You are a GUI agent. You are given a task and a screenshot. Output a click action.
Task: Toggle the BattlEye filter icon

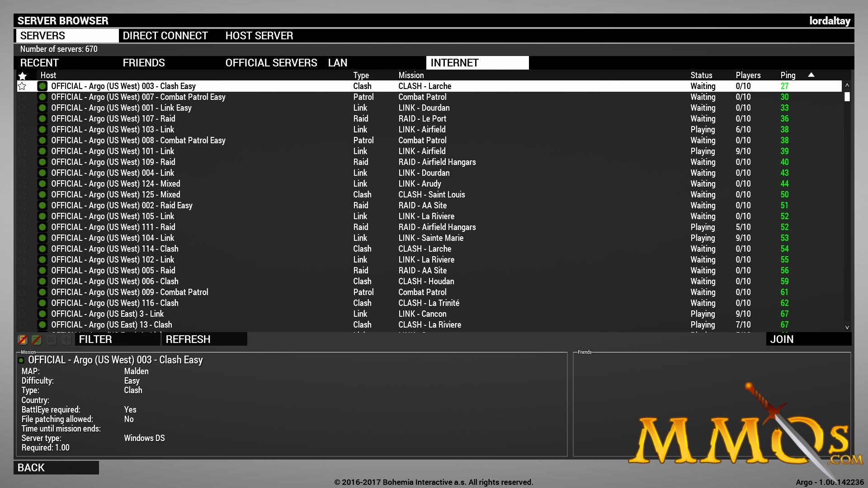pyautogui.click(x=51, y=339)
